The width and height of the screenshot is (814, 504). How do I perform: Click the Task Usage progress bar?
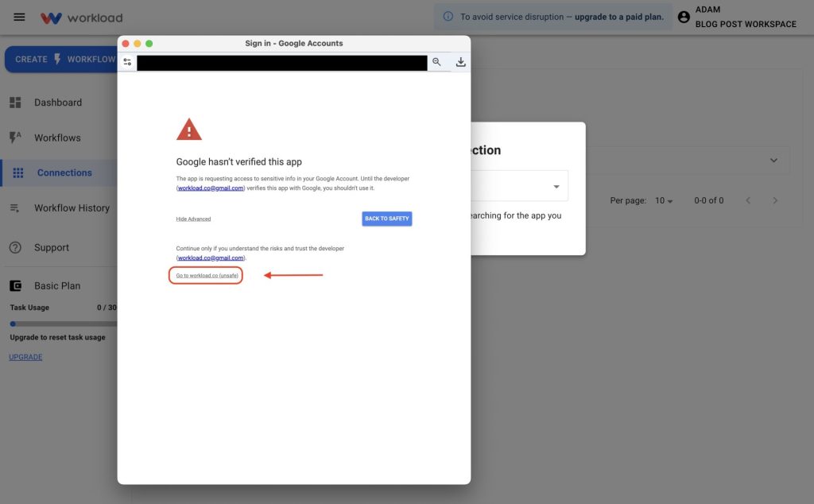[64, 324]
